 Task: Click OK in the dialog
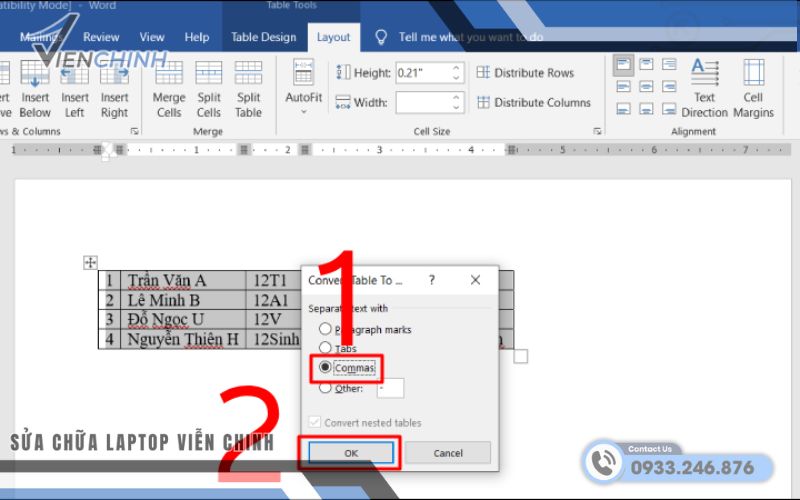point(351,453)
